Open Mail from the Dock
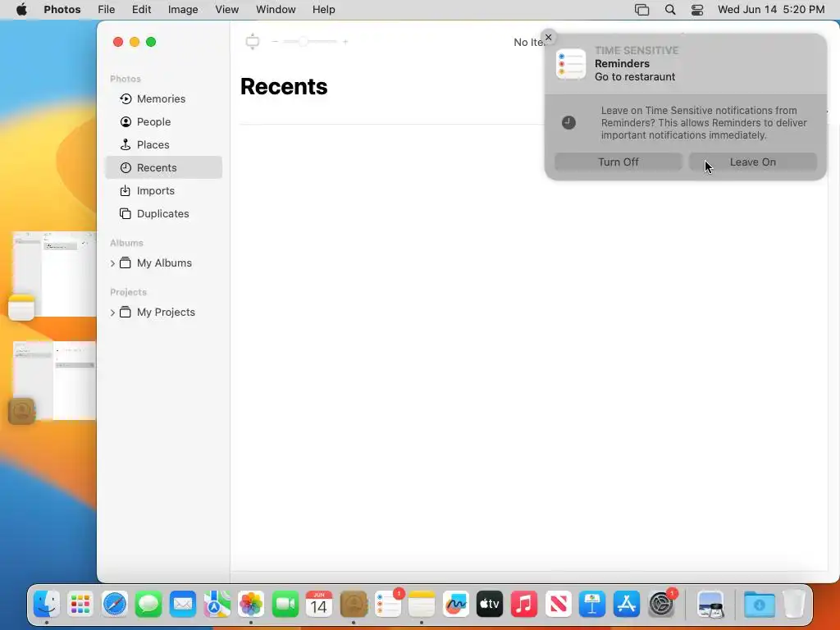Viewport: 840px width, 630px height. pyautogui.click(x=183, y=605)
